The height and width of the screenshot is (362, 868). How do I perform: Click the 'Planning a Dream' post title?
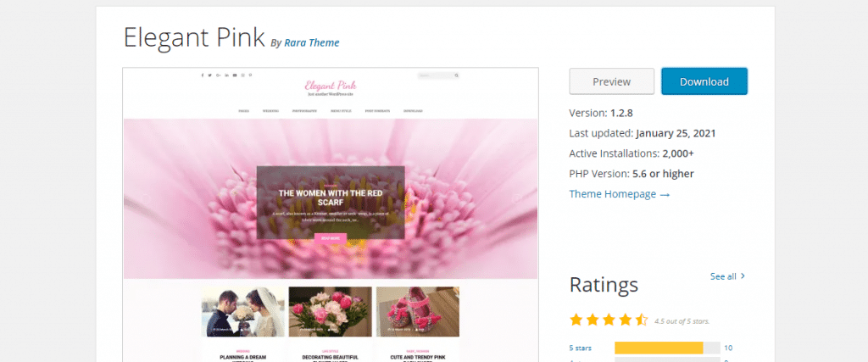(x=243, y=358)
